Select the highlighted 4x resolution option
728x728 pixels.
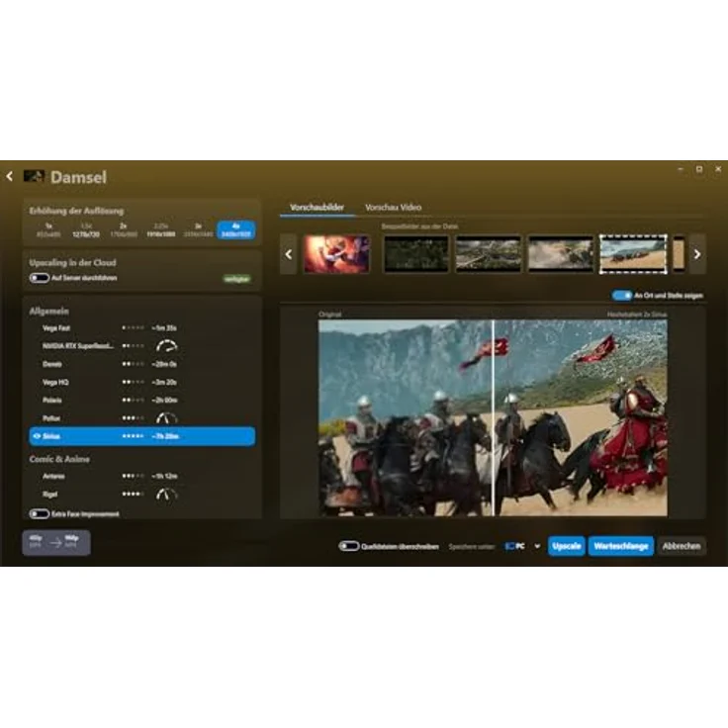(235, 229)
